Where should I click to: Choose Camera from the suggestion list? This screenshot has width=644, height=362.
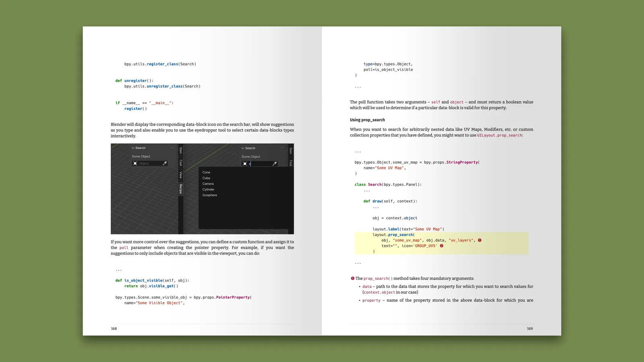(x=208, y=183)
